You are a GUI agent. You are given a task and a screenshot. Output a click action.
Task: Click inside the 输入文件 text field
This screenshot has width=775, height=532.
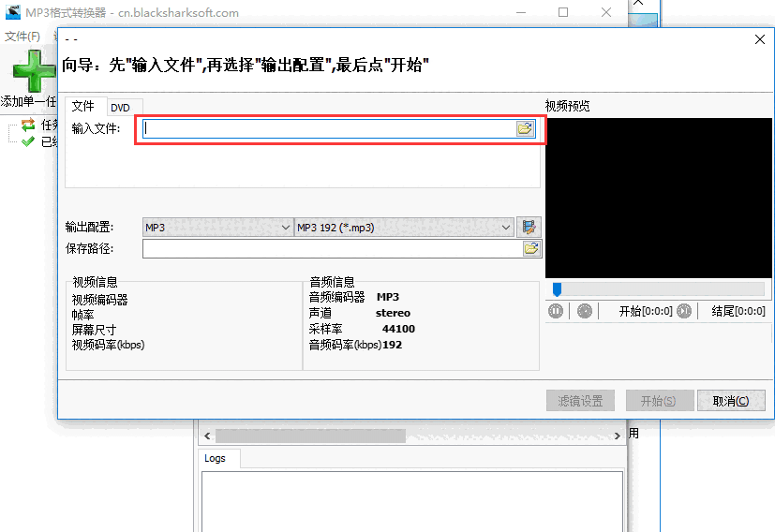(328, 129)
